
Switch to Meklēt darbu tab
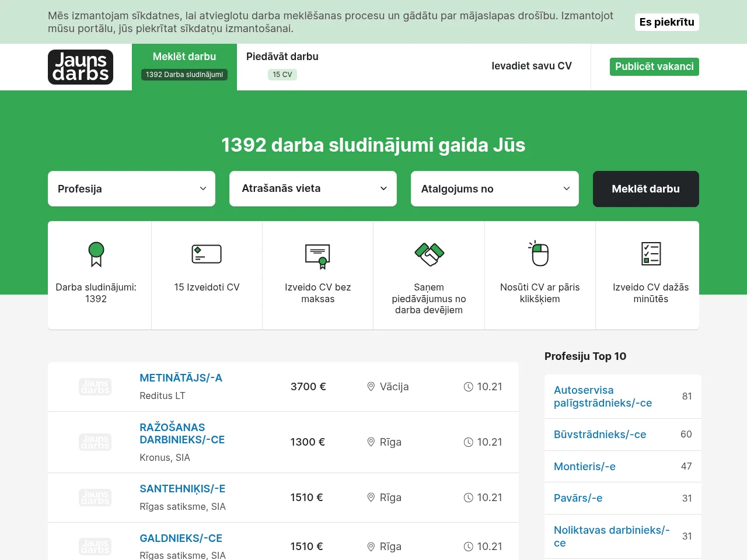click(x=184, y=67)
